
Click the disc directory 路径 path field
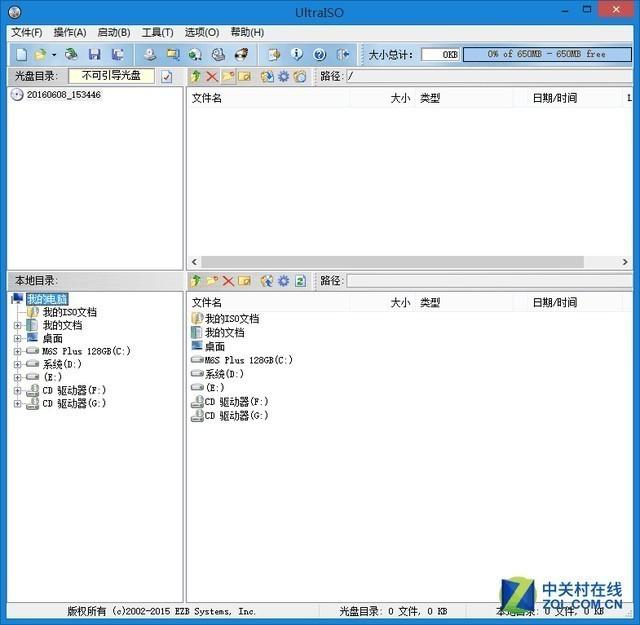tap(489, 76)
